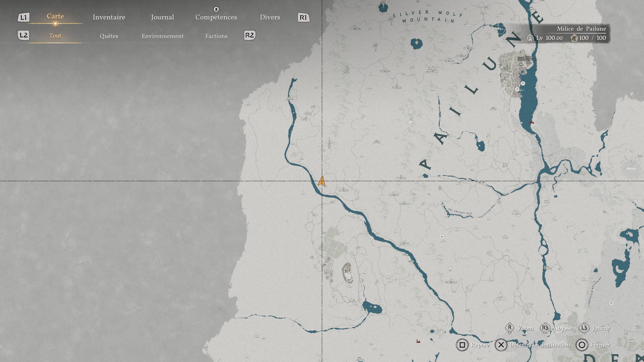This screenshot has height=362, width=644.
Task: Switch to the Journal tab
Action: point(163,17)
